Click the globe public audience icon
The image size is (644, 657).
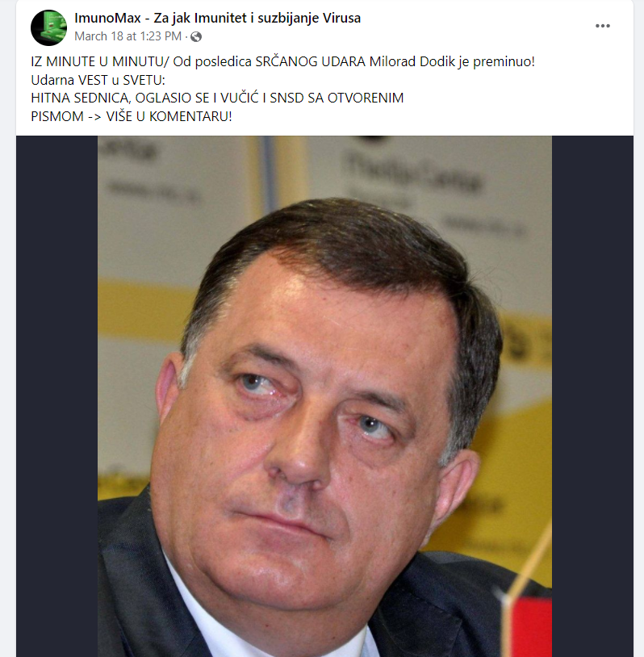tap(195, 37)
